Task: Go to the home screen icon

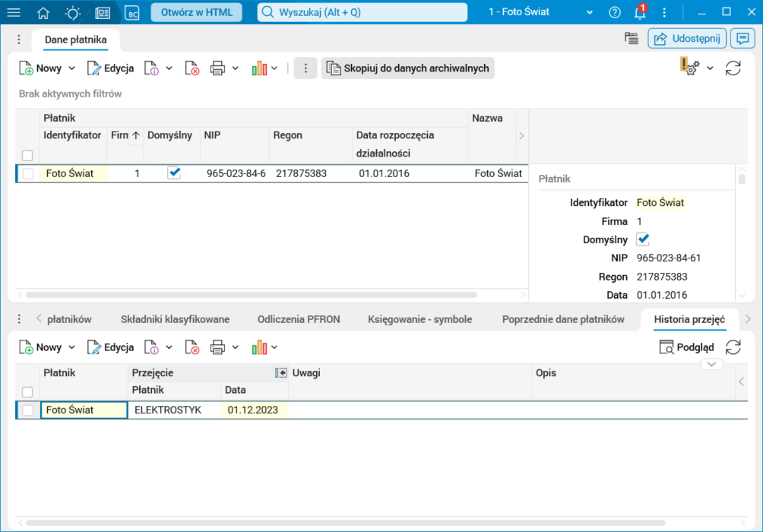Action: tap(43, 13)
